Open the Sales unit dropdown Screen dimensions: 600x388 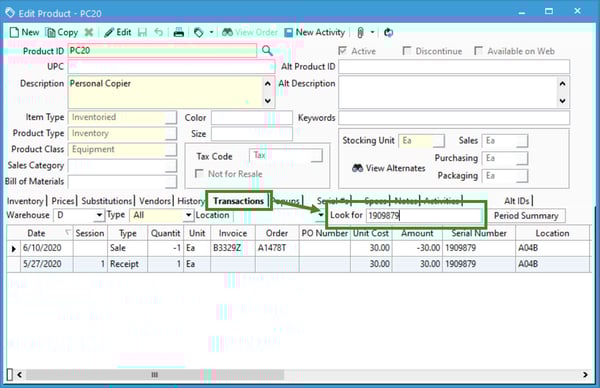pos(522,141)
